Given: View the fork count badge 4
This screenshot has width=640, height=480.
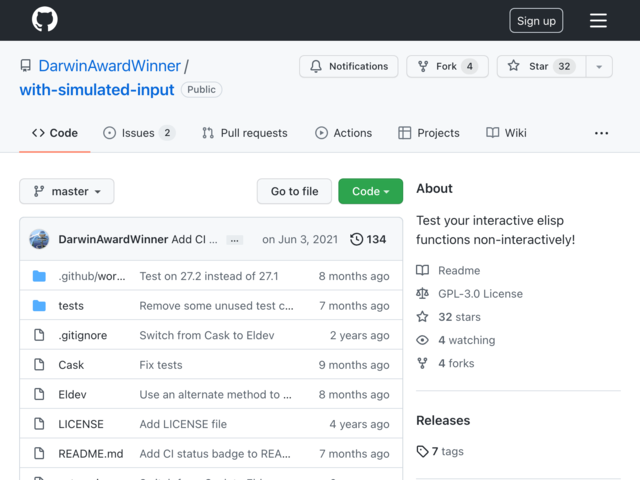Looking at the screenshot, I should [x=470, y=66].
